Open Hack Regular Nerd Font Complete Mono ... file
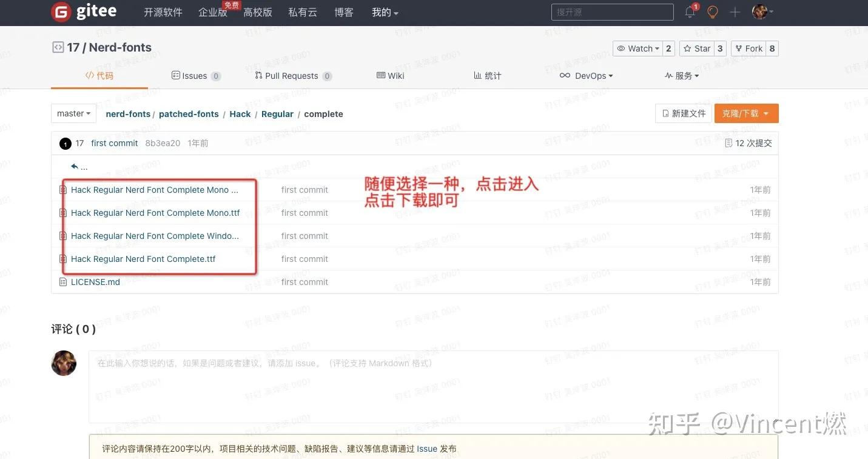The width and height of the screenshot is (868, 459). pyautogui.click(x=154, y=190)
